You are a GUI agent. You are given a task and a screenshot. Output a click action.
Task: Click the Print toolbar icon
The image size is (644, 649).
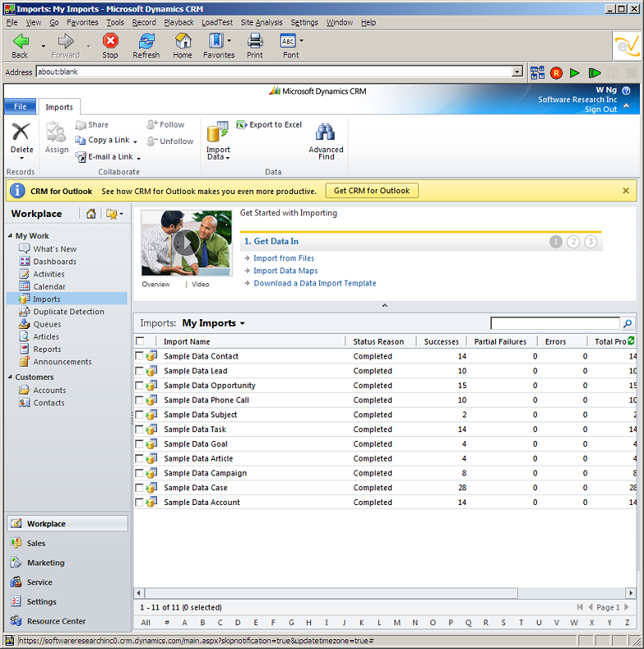click(x=255, y=41)
